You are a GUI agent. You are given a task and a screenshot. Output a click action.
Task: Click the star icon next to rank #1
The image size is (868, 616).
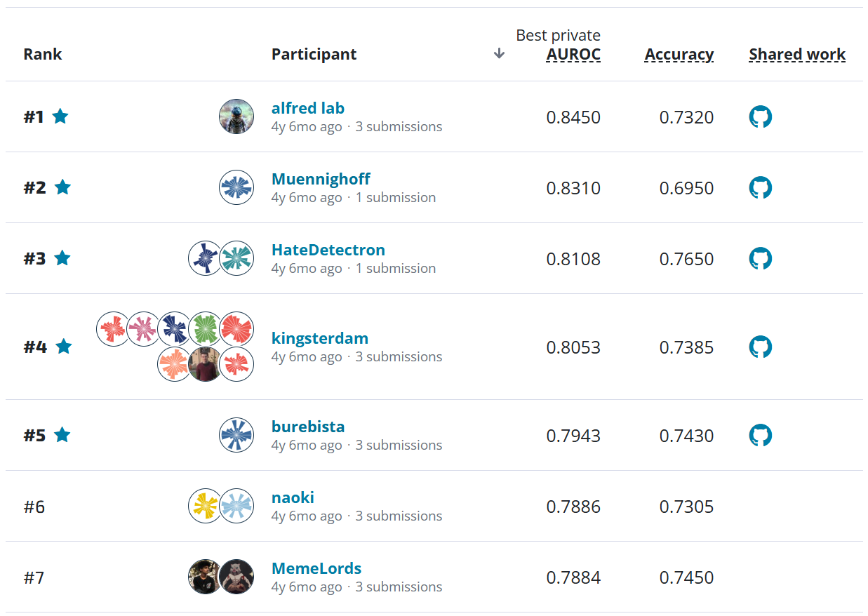point(60,116)
